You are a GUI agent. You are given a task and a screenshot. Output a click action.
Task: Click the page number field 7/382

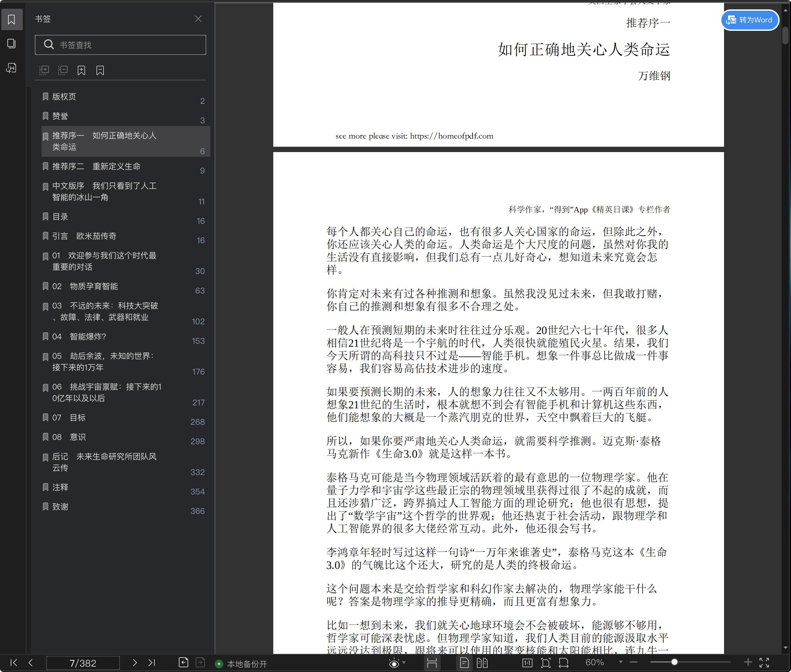coord(83,663)
